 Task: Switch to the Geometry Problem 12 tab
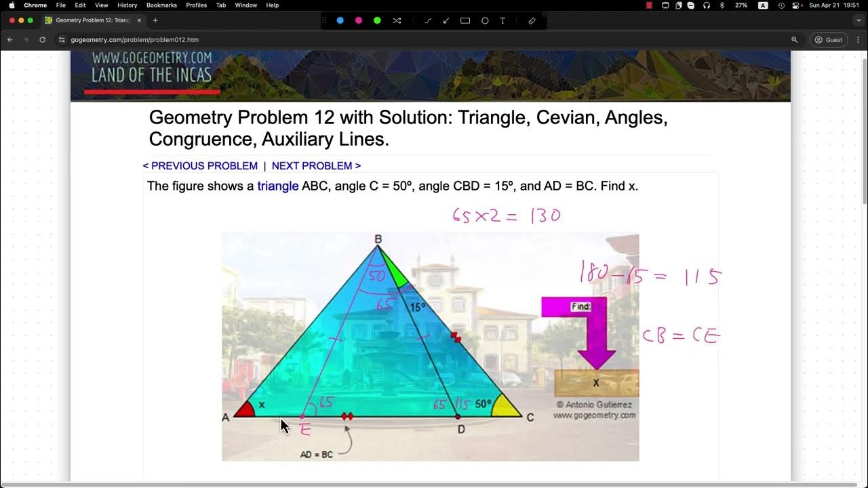93,20
